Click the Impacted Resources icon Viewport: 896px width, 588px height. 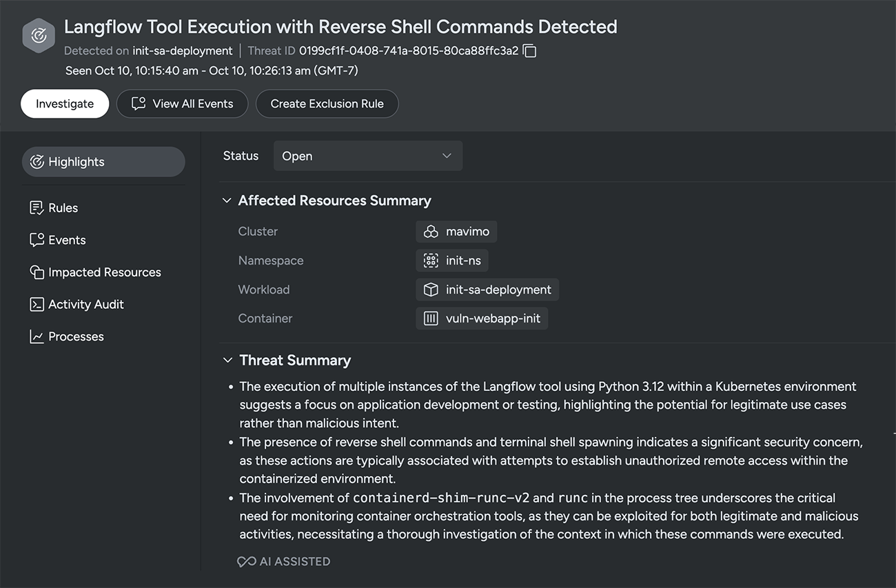[37, 272]
